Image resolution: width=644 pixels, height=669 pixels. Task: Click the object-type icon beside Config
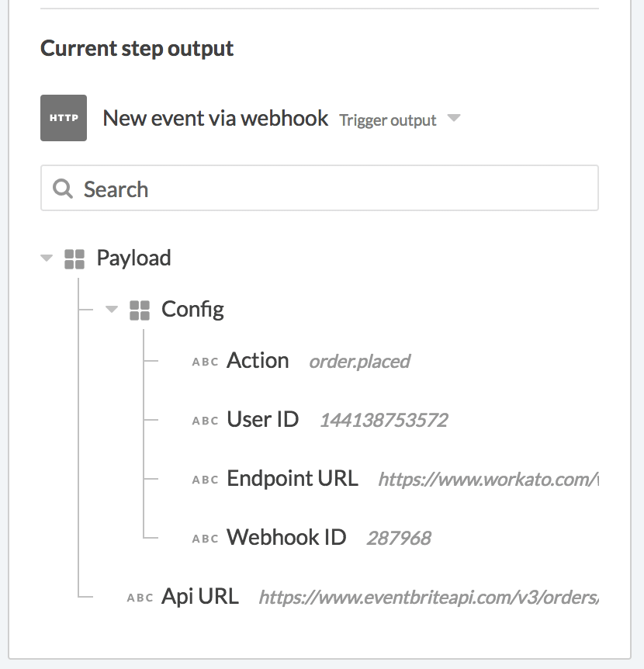pos(140,309)
